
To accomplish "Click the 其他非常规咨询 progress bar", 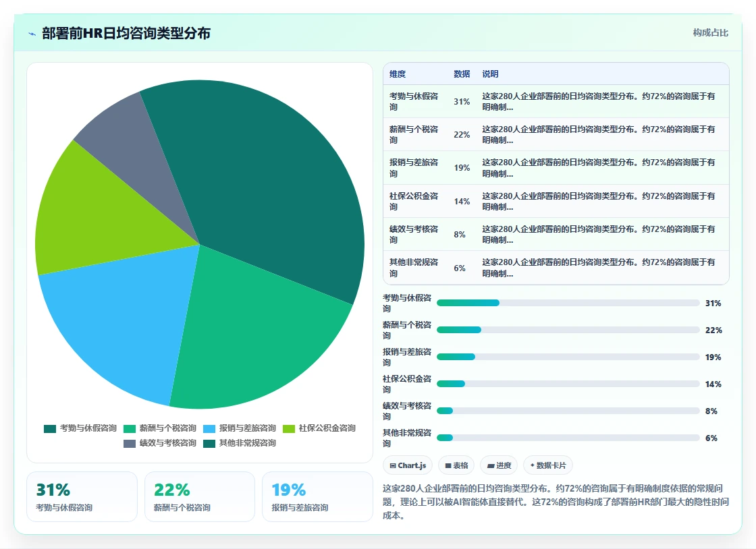I will coord(568,438).
